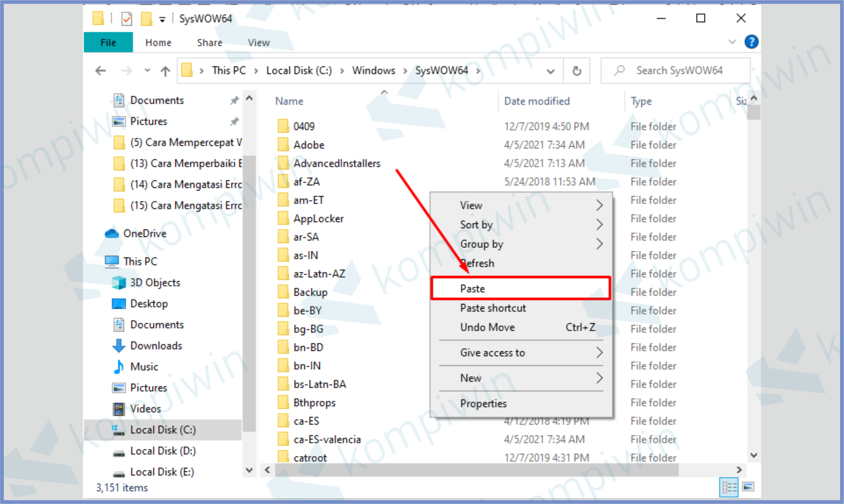The width and height of the screenshot is (844, 504).
Task: Customize Quick Access Toolbar dropdown
Action: click(x=162, y=20)
